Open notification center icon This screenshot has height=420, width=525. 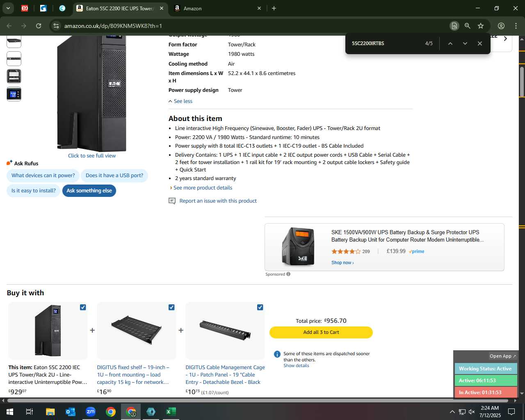(511, 412)
